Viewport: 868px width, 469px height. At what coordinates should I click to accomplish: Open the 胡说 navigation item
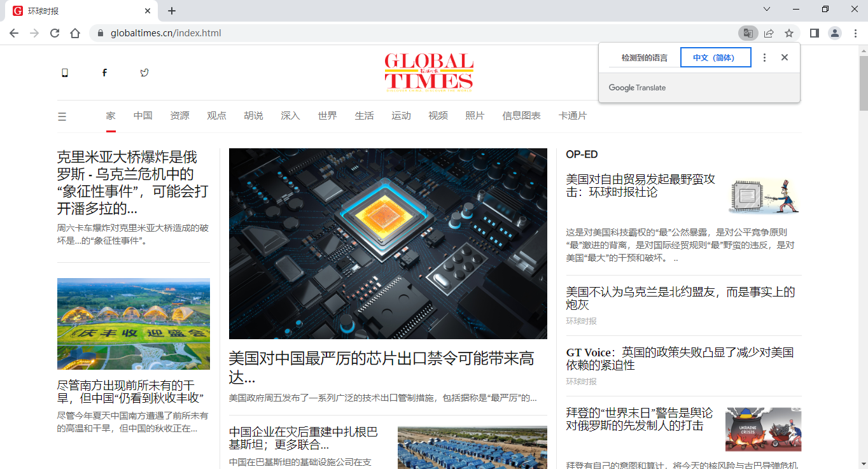point(254,116)
